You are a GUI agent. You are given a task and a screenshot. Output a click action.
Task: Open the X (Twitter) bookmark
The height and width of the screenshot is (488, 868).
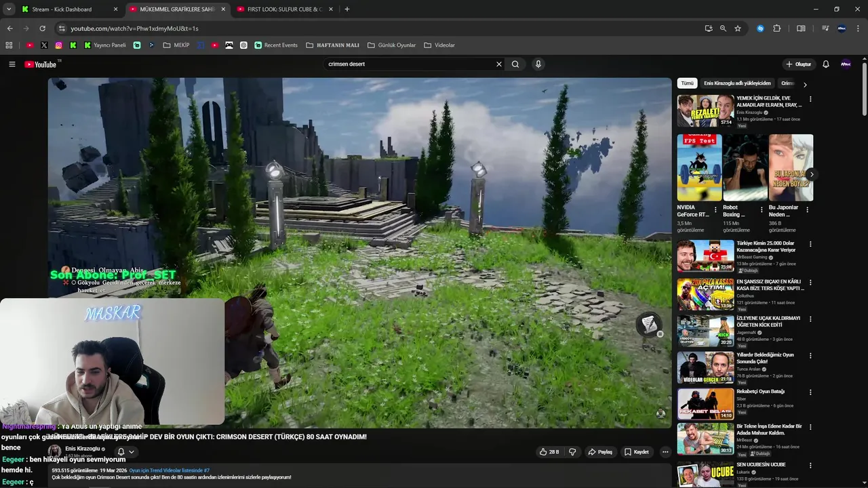pyautogui.click(x=44, y=45)
